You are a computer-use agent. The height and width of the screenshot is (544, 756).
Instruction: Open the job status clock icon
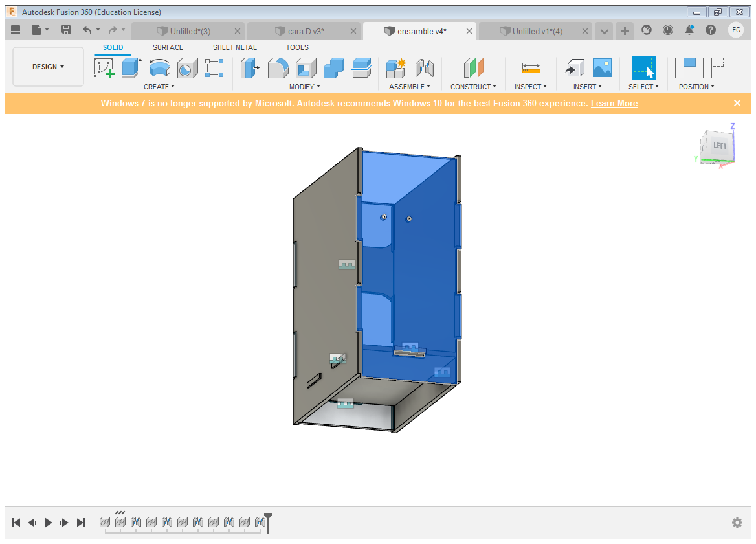(668, 30)
